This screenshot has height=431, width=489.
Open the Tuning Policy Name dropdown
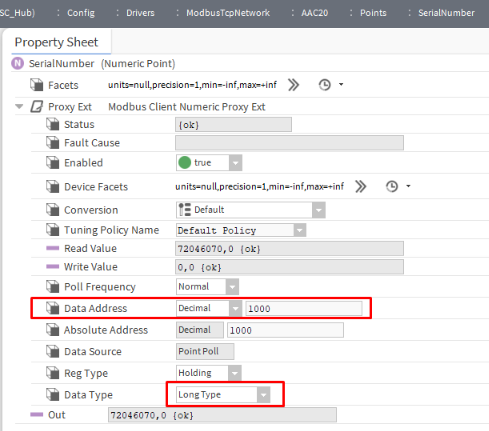tap(300, 230)
